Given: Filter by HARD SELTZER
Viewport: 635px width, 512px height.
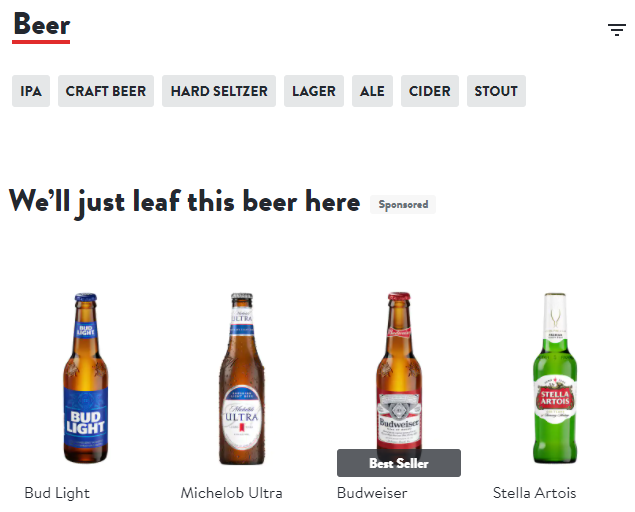Looking at the screenshot, I should click(x=219, y=91).
